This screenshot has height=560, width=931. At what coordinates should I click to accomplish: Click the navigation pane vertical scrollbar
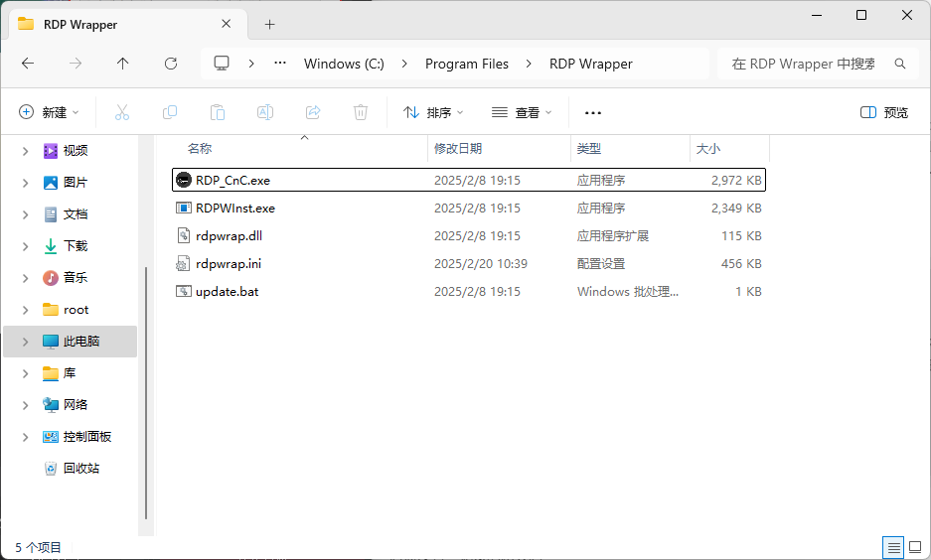(146, 394)
